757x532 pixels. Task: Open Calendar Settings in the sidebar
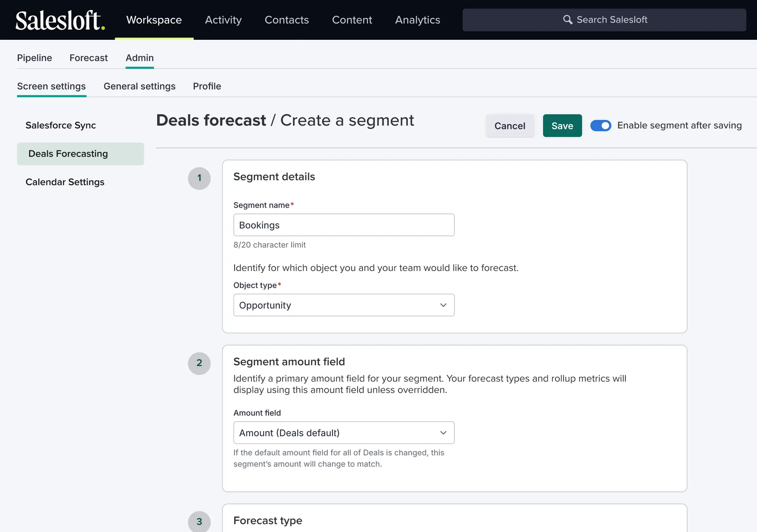click(x=65, y=182)
